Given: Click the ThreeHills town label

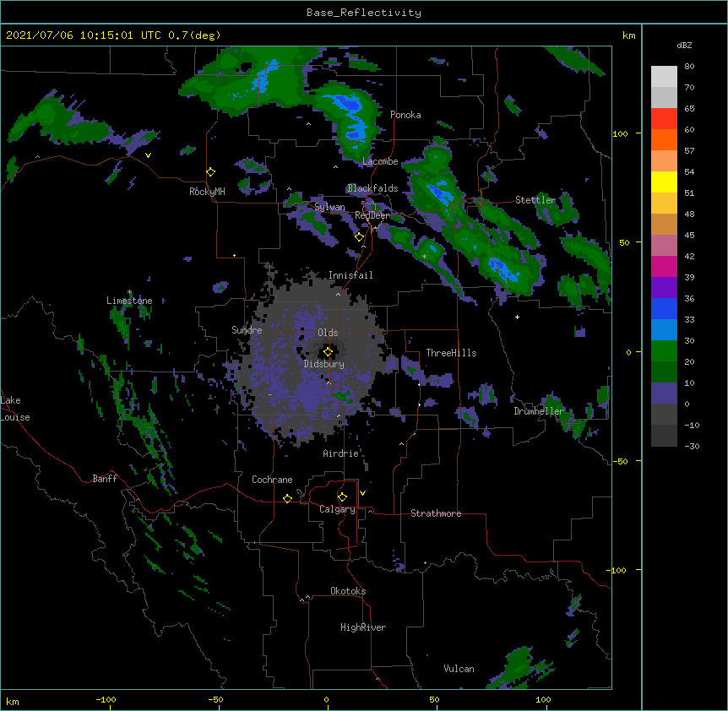Looking at the screenshot, I should [451, 353].
